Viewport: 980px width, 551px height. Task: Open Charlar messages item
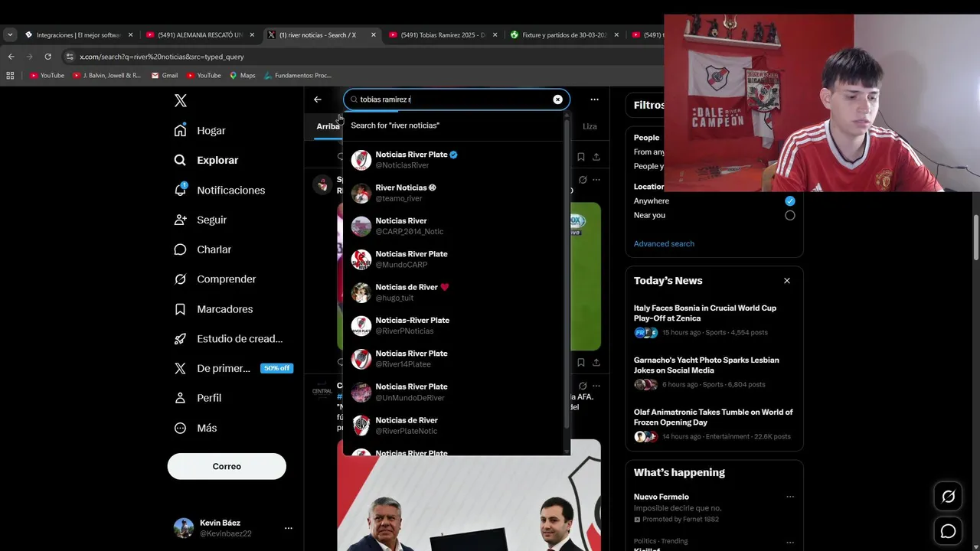(202, 249)
